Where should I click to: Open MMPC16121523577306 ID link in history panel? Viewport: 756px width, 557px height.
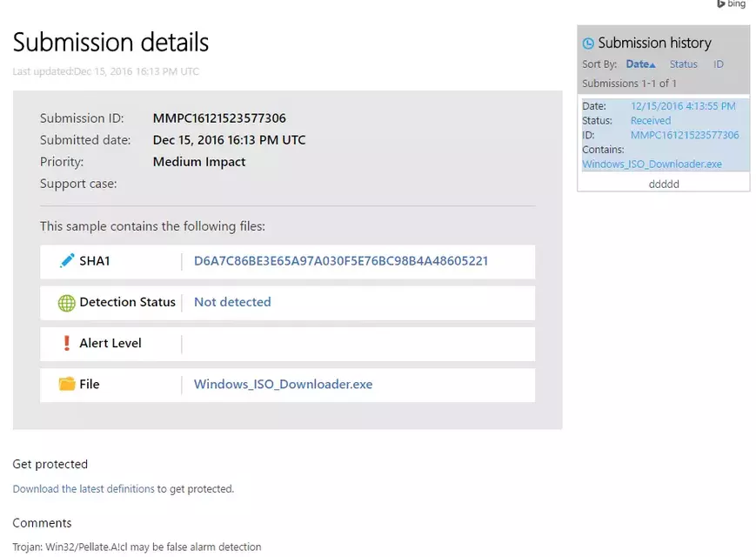tap(685, 135)
